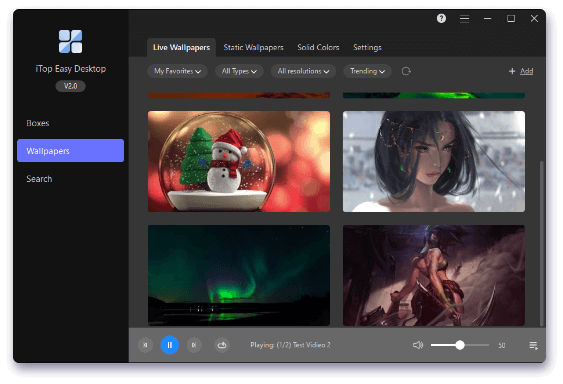Open the Settings tab
This screenshot has height=384, width=563.
[x=367, y=47]
